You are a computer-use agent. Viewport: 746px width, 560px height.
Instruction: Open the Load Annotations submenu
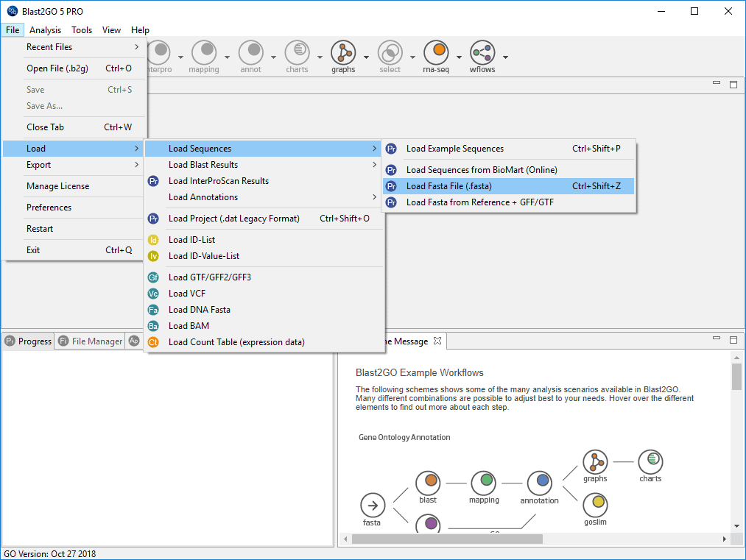coord(264,197)
